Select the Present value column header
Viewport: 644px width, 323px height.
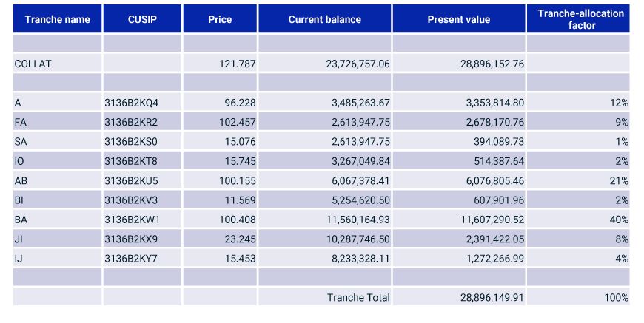458,19
